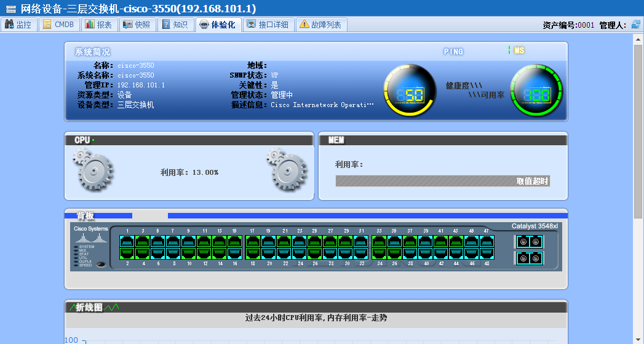Select switch port 23 on backplane
This screenshot has width=644, height=344.
pos(300,241)
